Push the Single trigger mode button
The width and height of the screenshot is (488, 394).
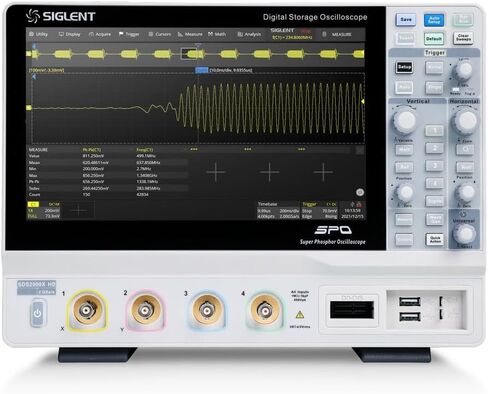tap(434, 87)
